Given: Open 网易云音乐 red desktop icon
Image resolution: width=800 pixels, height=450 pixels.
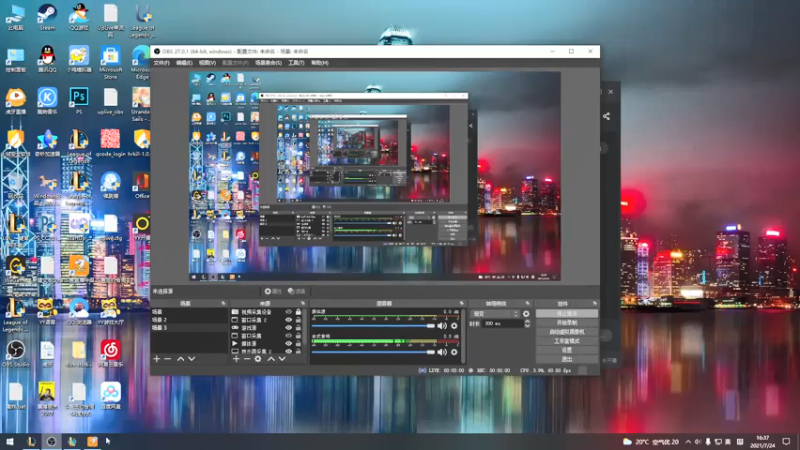Looking at the screenshot, I should (x=110, y=354).
